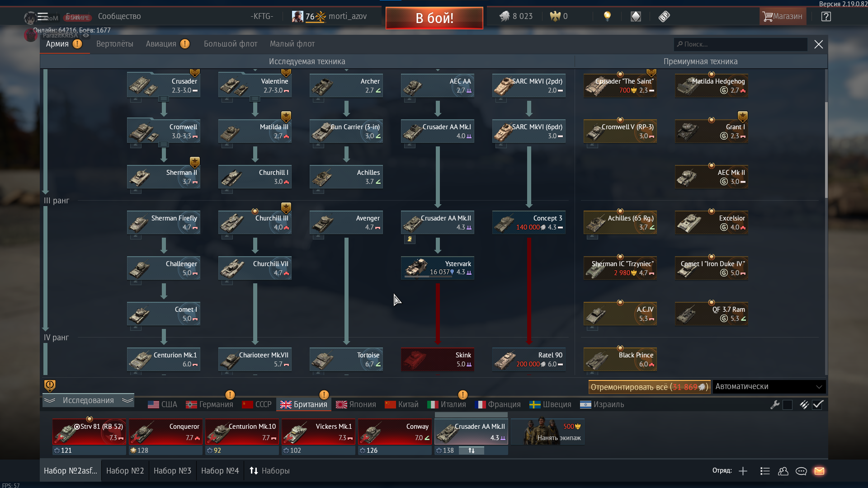Select the Conqueror crew slot

[x=165, y=432]
